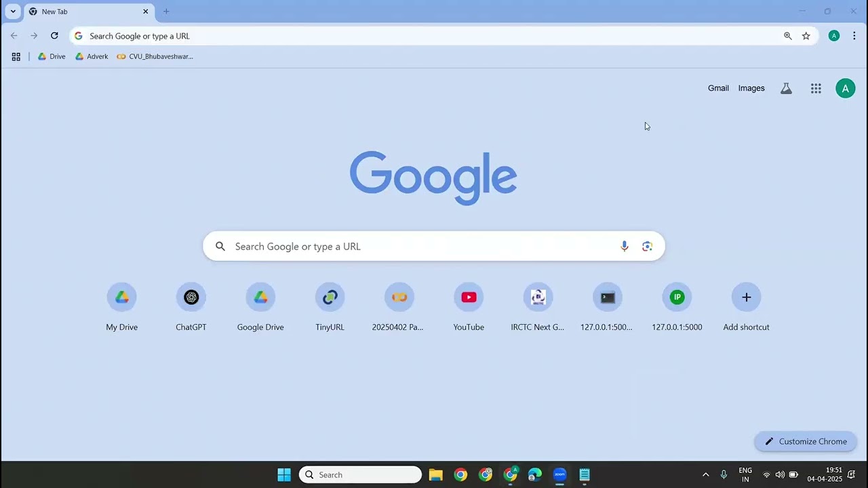
Task: Open Zoom from the taskbar
Action: tap(559, 474)
